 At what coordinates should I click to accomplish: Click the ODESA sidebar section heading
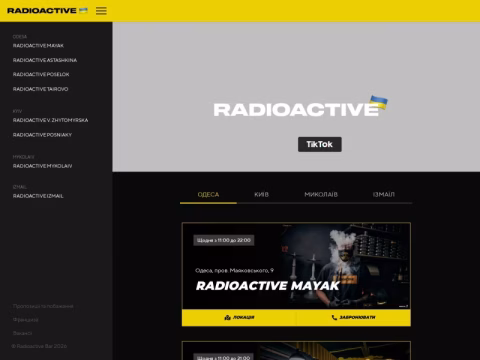click(x=20, y=37)
